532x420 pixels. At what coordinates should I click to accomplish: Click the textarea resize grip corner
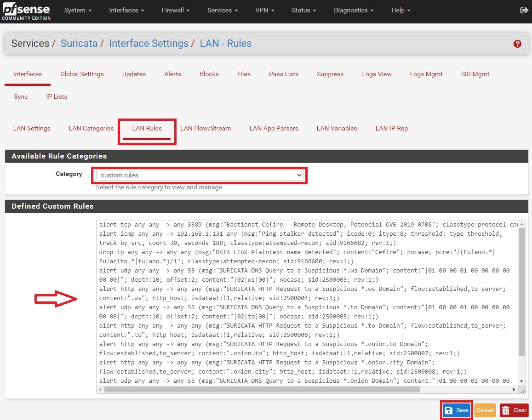tap(523, 391)
